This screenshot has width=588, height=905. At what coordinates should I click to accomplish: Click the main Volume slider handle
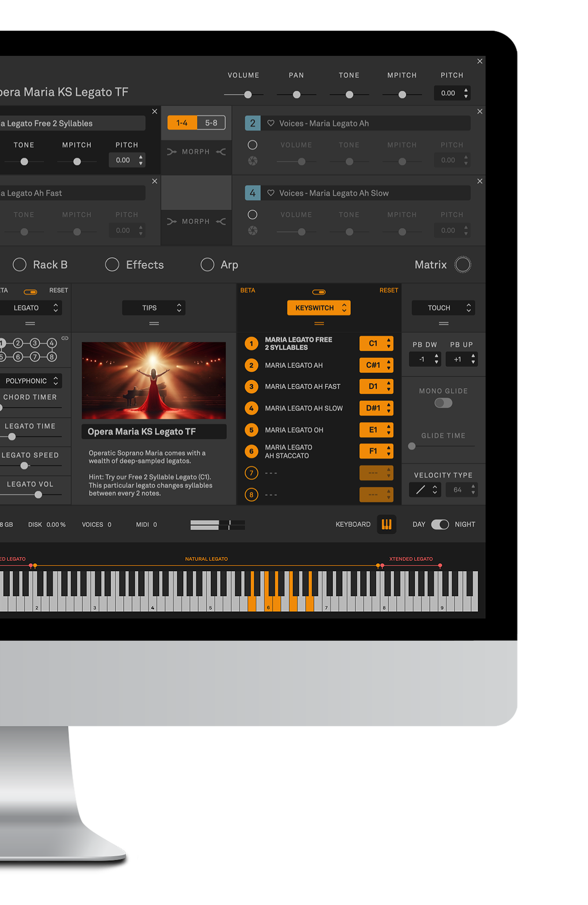(248, 95)
